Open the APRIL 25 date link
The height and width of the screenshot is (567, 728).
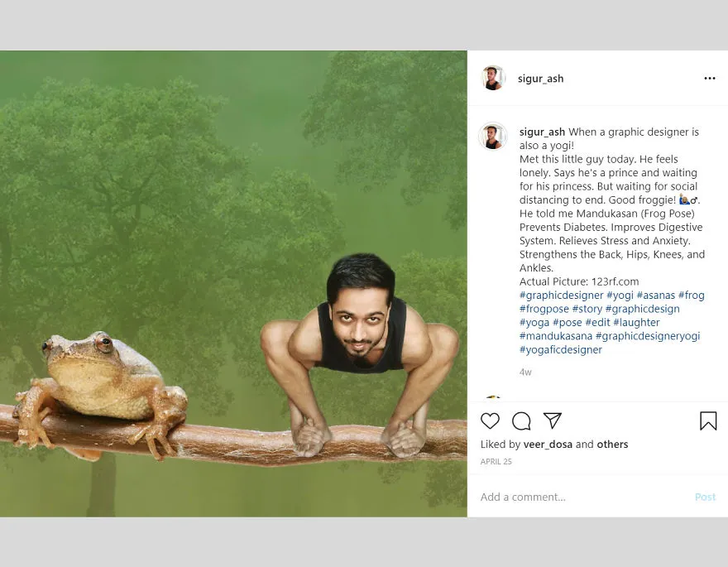[x=496, y=461]
